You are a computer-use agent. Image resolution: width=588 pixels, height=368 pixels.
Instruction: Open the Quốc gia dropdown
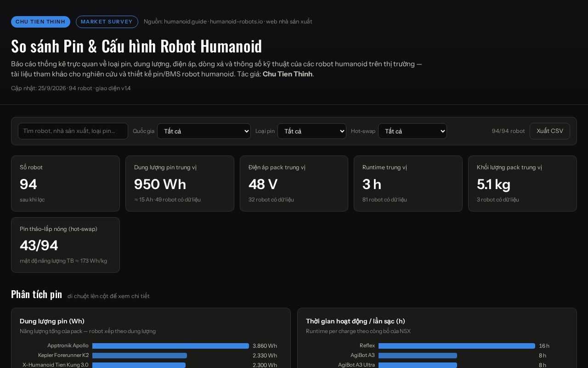point(204,131)
